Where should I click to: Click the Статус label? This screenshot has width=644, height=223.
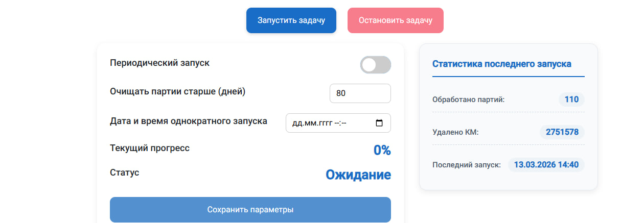tap(124, 172)
